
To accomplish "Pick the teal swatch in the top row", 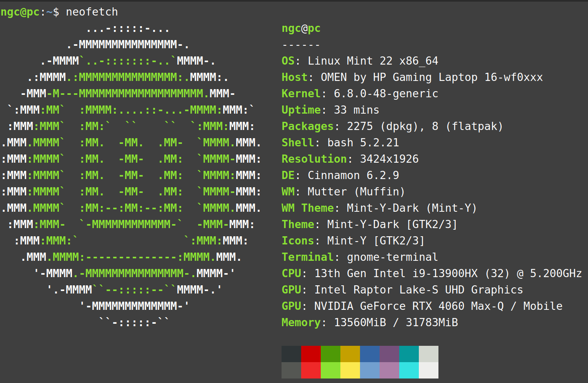I will (x=409, y=354).
